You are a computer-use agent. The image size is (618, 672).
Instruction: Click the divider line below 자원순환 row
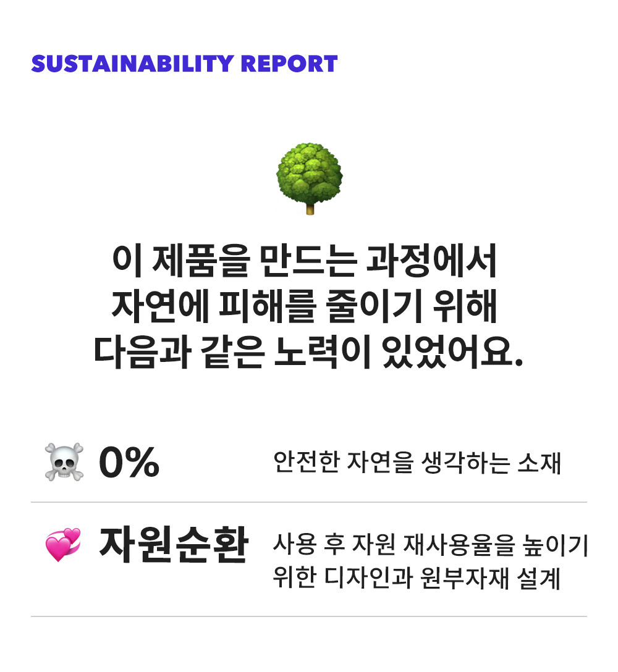tap(309, 616)
